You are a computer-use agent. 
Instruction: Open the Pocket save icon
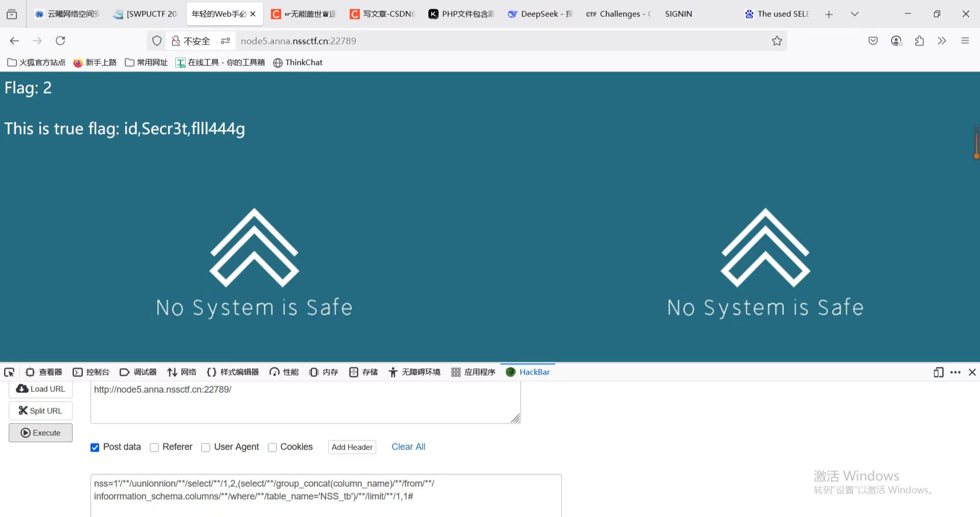click(x=873, y=41)
